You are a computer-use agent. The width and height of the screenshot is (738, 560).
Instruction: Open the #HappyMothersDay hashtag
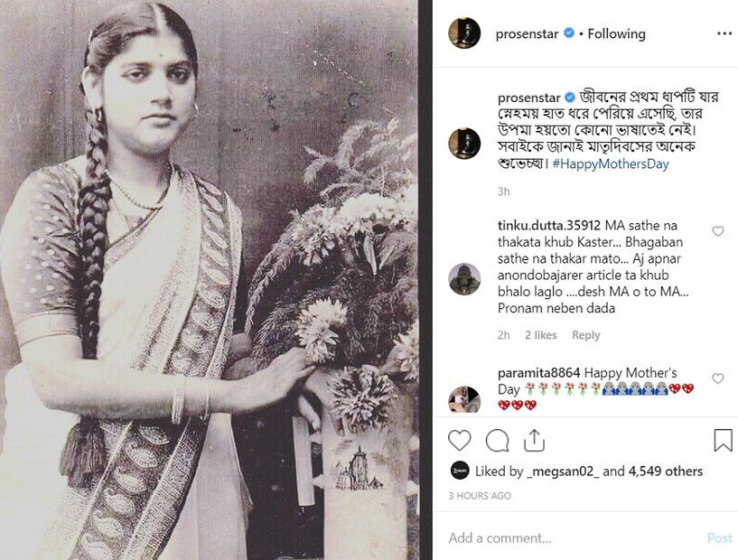pyautogui.click(x=611, y=163)
